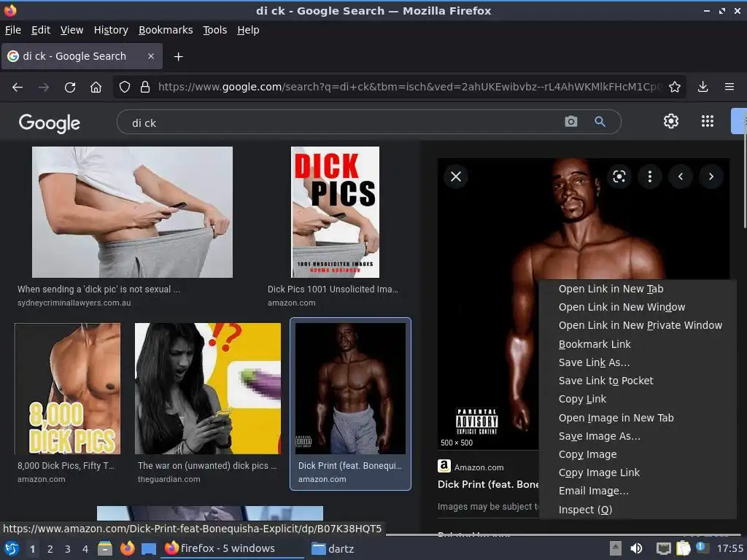Open the Tools menu

[x=215, y=30]
